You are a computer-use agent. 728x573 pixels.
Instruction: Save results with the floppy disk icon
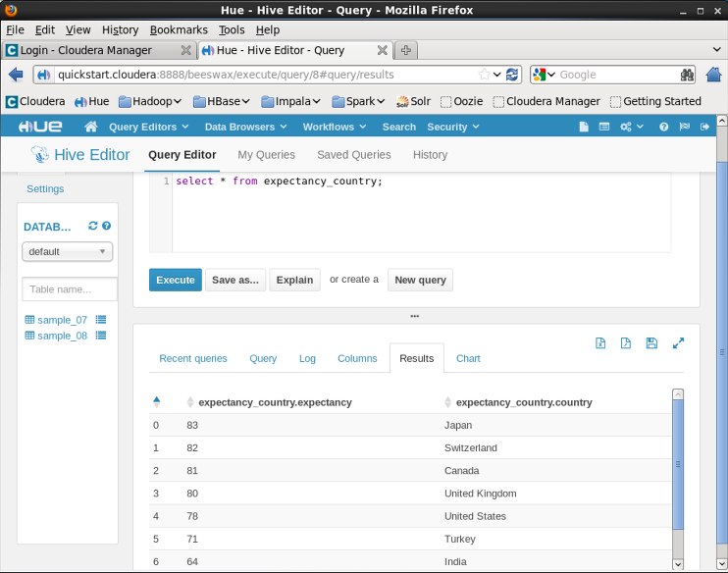tap(651, 342)
